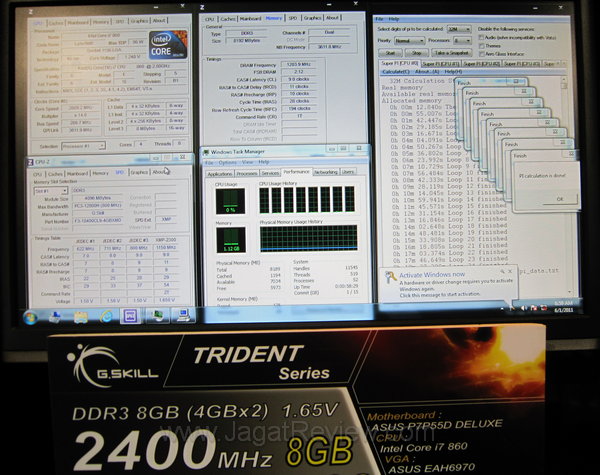Image resolution: width=600 pixels, height=475 pixels.
Task: Open the Slot #1 memory slot dropdown
Action: [x=51, y=191]
